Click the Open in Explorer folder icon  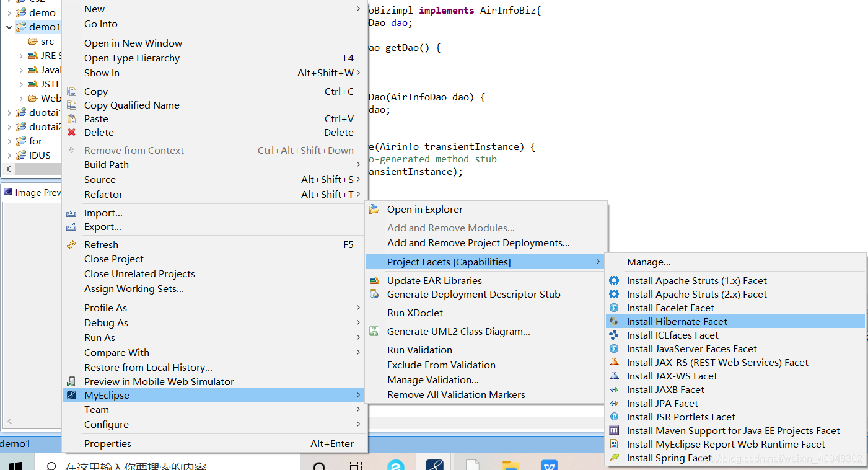click(x=374, y=209)
